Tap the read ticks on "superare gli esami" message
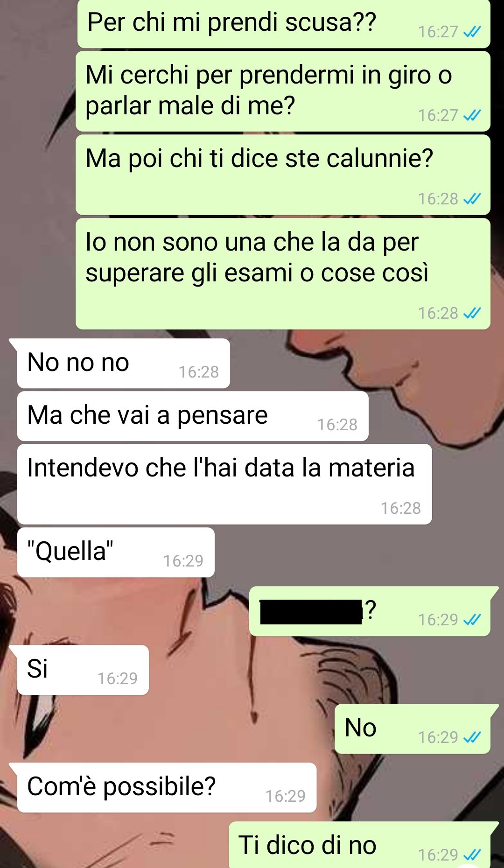504x868 pixels. tap(472, 313)
